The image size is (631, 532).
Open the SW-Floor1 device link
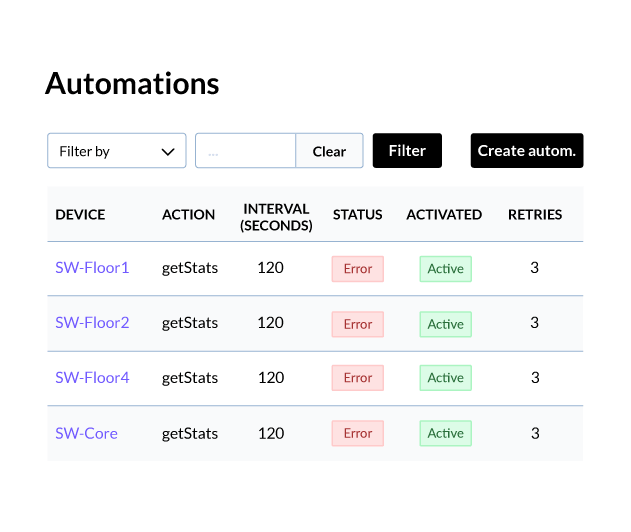pos(92,268)
